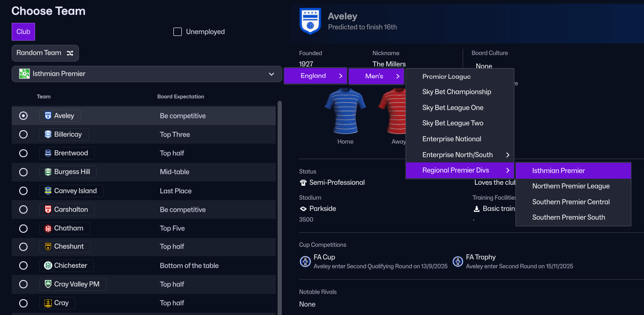The height and width of the screenshot is (315, 644).
Task: Click the Billericay team badge icon
Action: pos(48,134)
